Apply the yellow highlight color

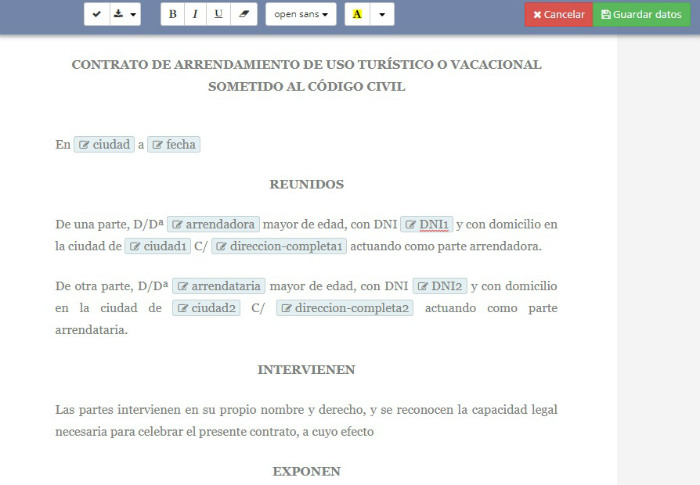pos(357,14)
